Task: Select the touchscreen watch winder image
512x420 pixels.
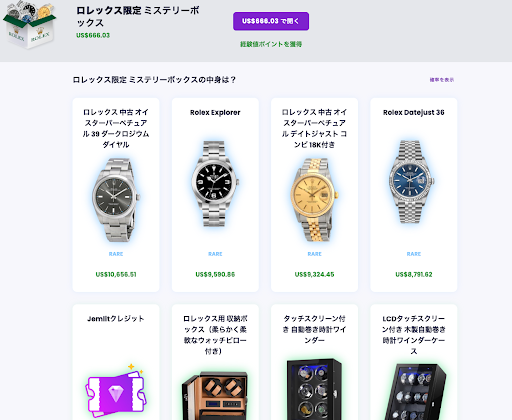Action: tap(314, 389)
